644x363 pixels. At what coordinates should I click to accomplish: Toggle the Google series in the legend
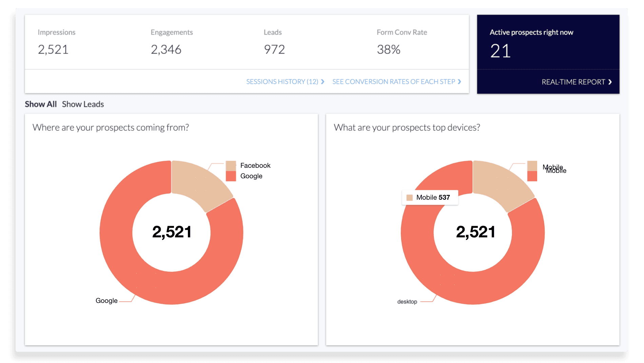tap(251, 176)
